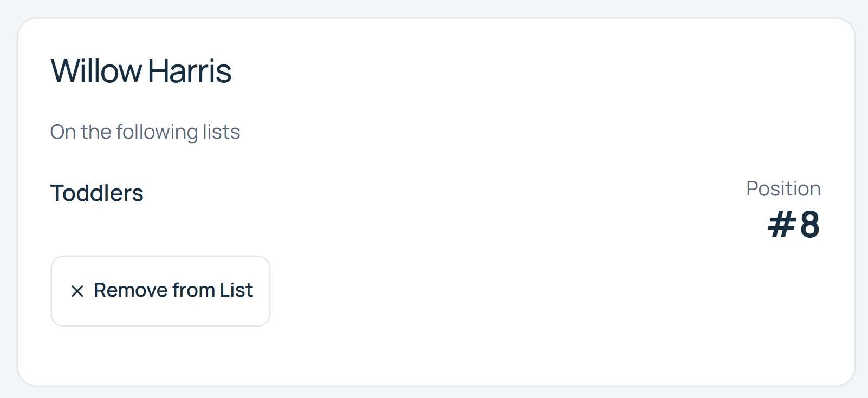Viewport: 868px width, 398px height.
Task: Click the digit 8 under Position
Action: point(810,224)
